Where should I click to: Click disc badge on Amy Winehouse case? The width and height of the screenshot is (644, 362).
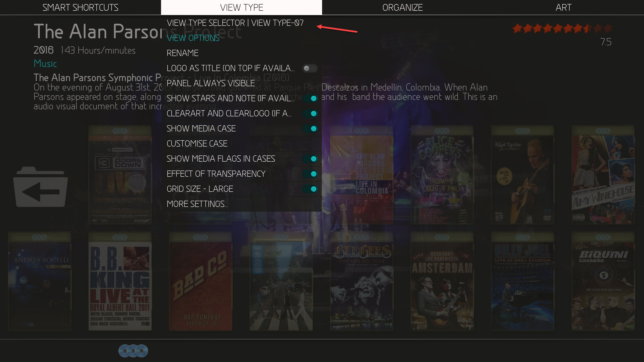click(603, 131)
